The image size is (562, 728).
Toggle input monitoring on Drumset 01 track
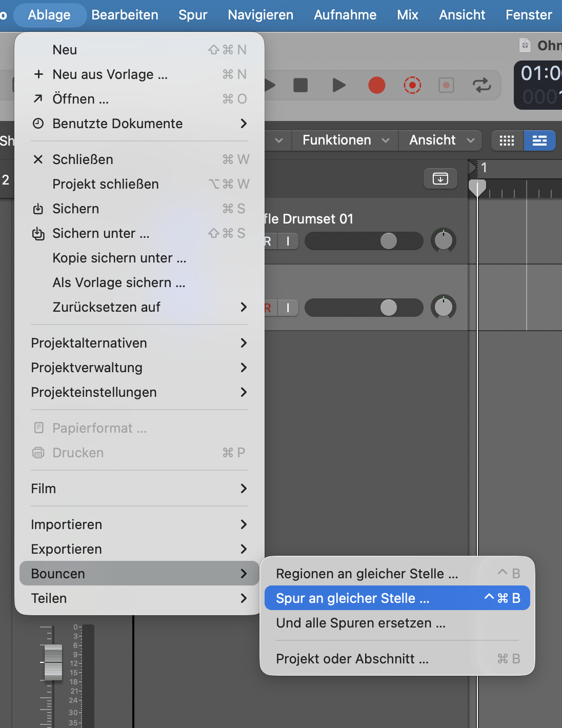288,241
